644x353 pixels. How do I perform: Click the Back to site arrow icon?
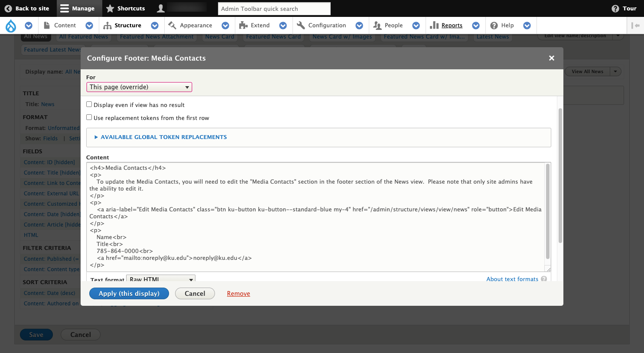[x=8, y=9]
